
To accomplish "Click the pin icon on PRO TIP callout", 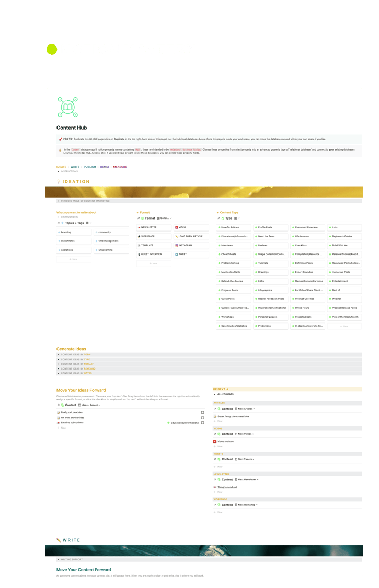I will (x=60, y=139).
